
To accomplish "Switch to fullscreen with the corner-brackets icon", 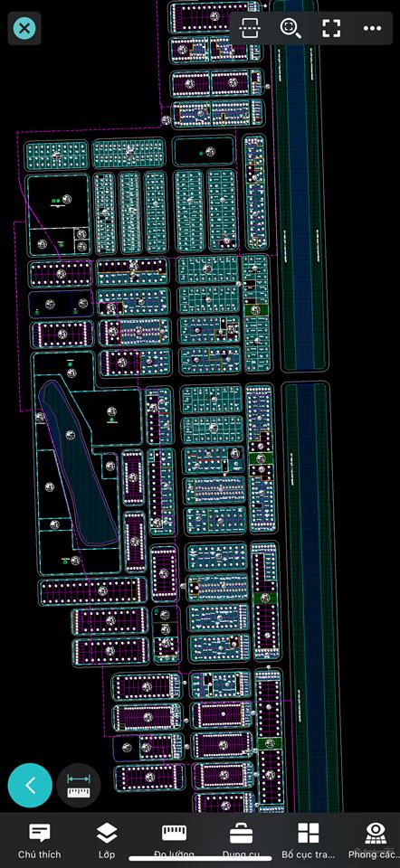I will coord(331,28).
